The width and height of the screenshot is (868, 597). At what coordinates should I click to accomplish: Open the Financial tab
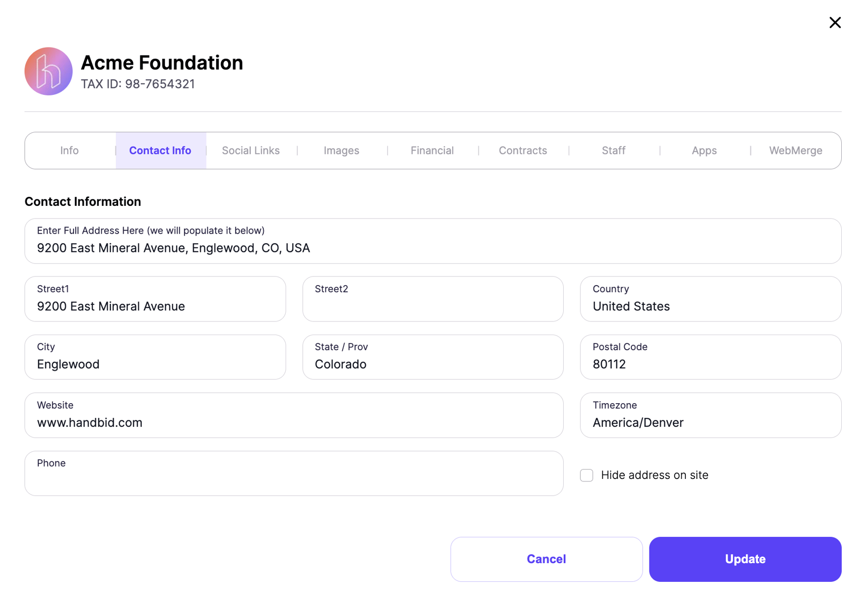[432, 150]
